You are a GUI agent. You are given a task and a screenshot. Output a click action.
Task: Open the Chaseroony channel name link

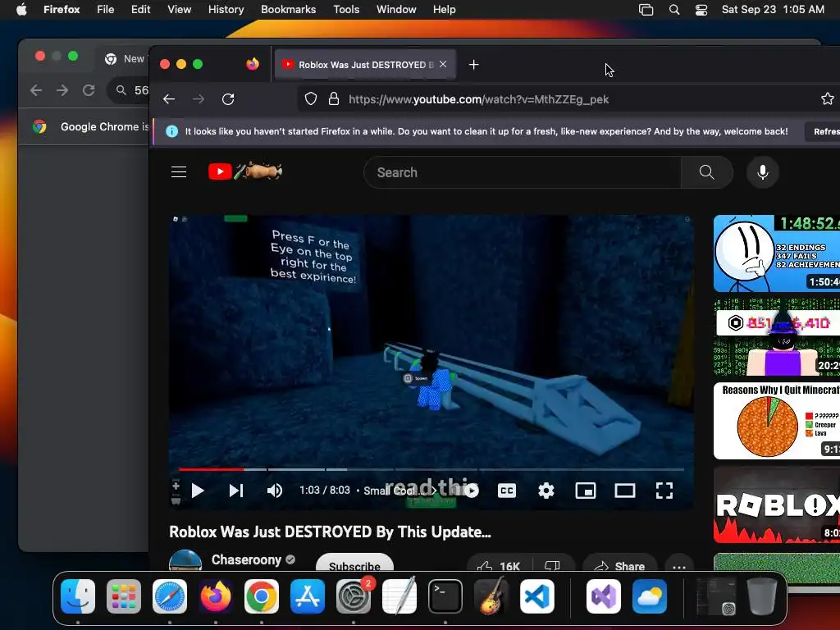246,559
